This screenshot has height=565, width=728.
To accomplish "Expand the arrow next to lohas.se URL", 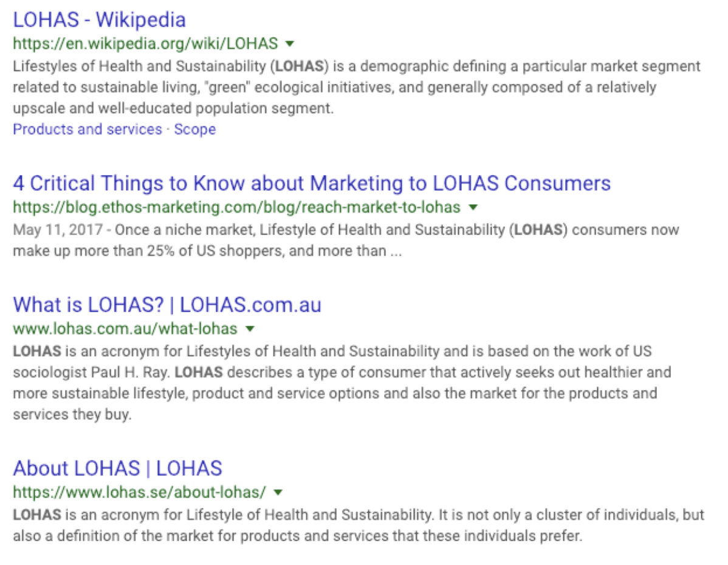I will coord(278,492).
